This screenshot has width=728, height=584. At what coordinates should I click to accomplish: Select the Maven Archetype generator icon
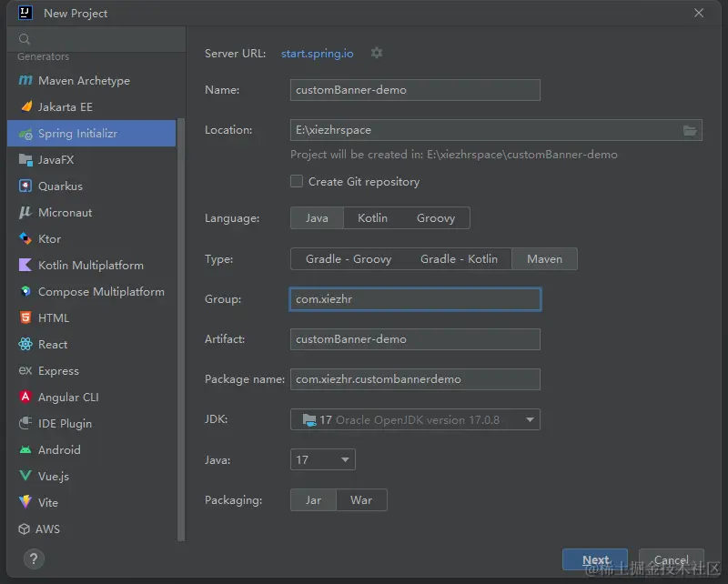25,80
